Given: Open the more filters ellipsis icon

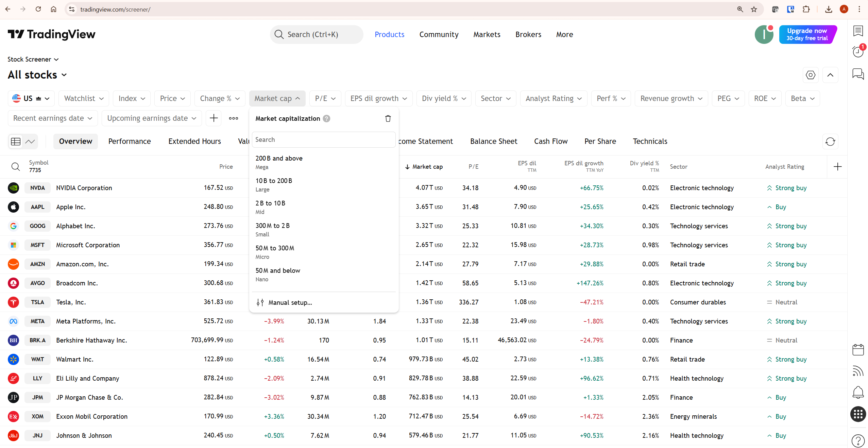Looking at the screenshot, I should [234, 118].
